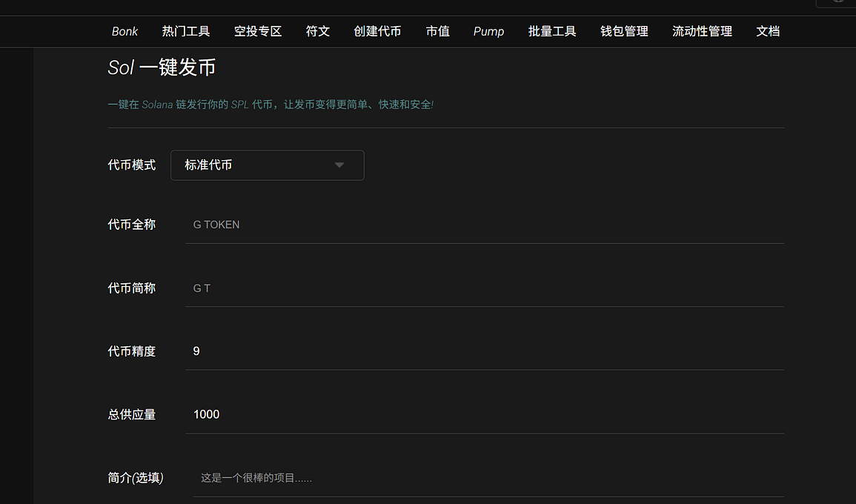Open the 文档 link in navigation
This screenshot has height=504, width=856.
coord(768,31)
